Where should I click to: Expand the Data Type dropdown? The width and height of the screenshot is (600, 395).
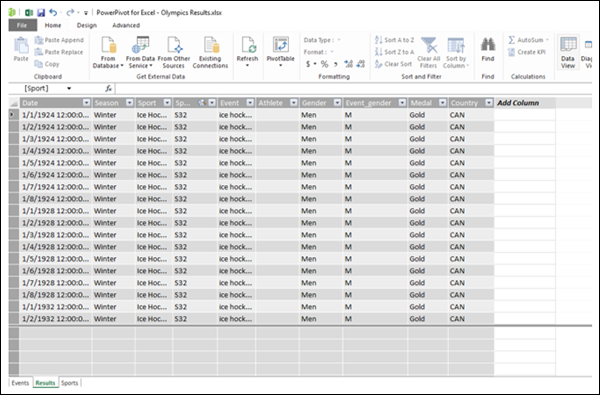click(339, 40)
